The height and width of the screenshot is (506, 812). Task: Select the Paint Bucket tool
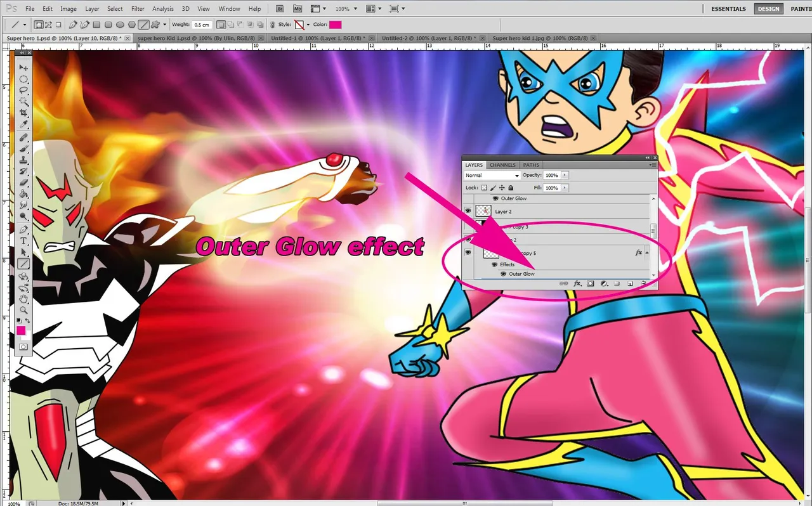pos(23,194)
